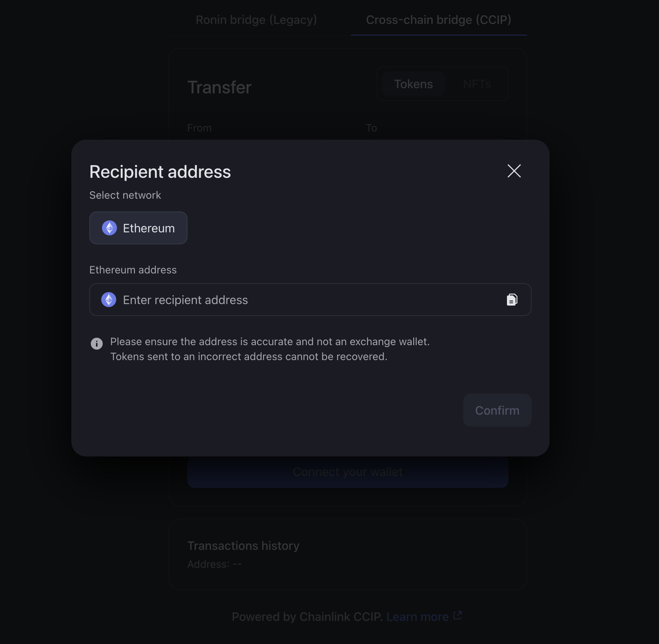The height and width of the screenshot is (644, 659).
Task: Click the Transactions history heading
Action: (243, 546)
